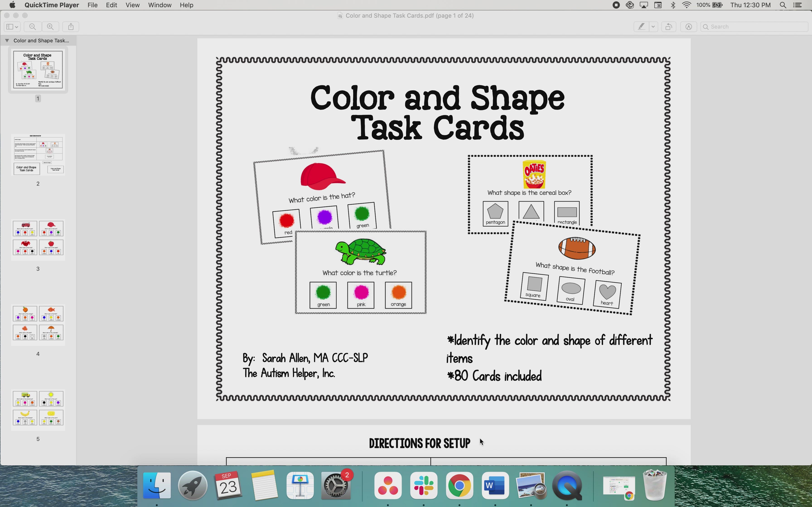Click the Wi-Fi icon in the menu bar

point(686,5)
